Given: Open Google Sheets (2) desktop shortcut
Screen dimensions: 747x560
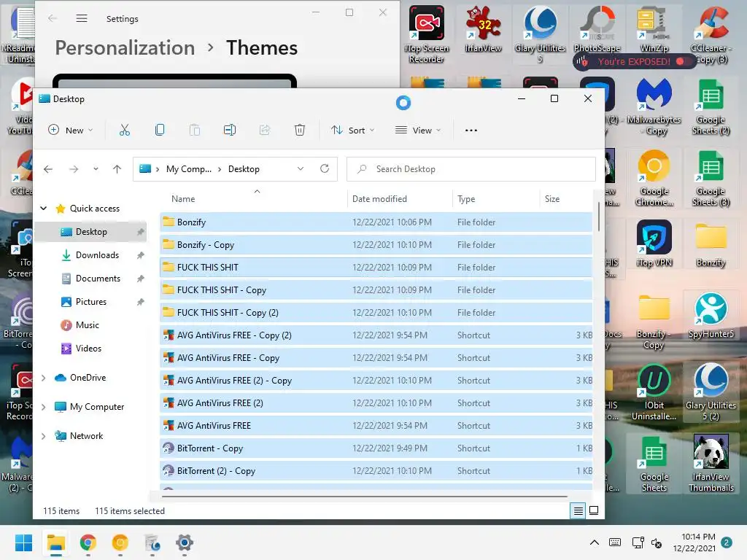Looking at the screenshot, I should click(711, 106).
